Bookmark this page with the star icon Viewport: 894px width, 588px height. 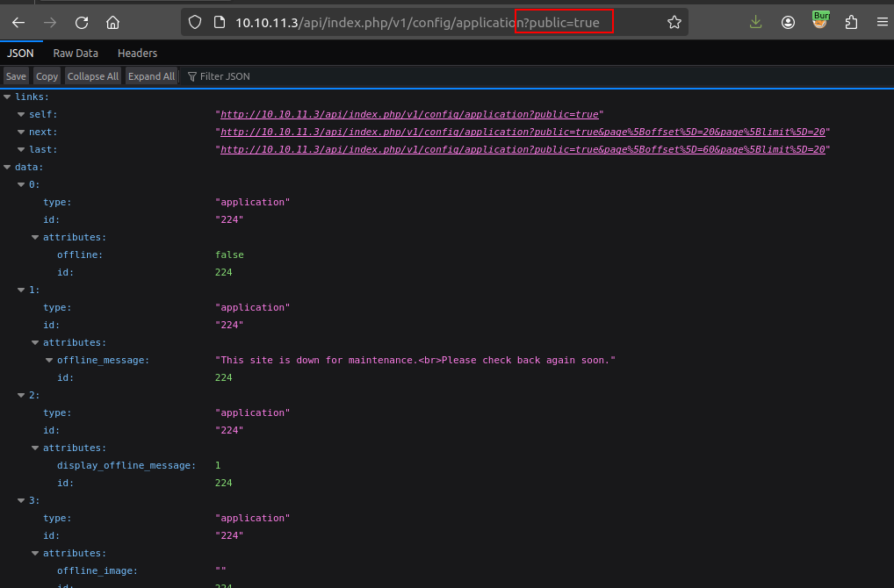(674, 23)
